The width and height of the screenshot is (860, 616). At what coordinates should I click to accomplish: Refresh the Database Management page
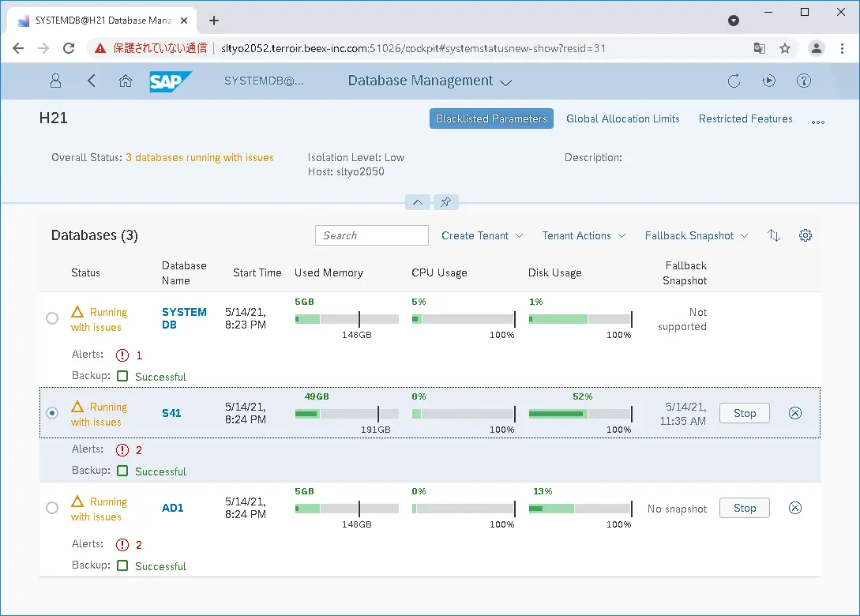click(734, 81)
